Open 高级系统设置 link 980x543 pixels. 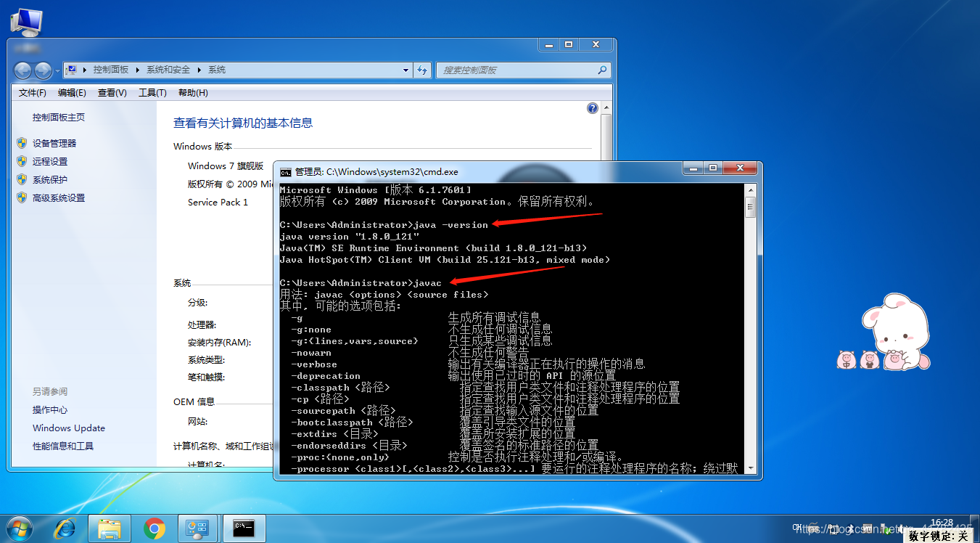click(59, 197)
